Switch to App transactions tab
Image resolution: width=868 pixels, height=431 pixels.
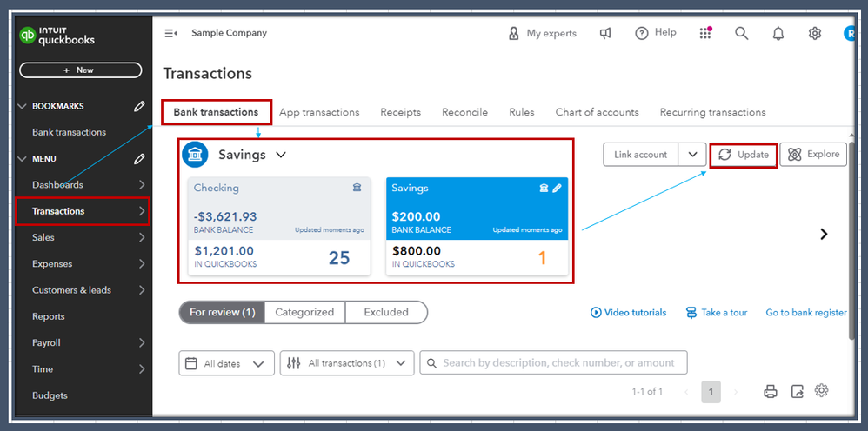[319, 112]
